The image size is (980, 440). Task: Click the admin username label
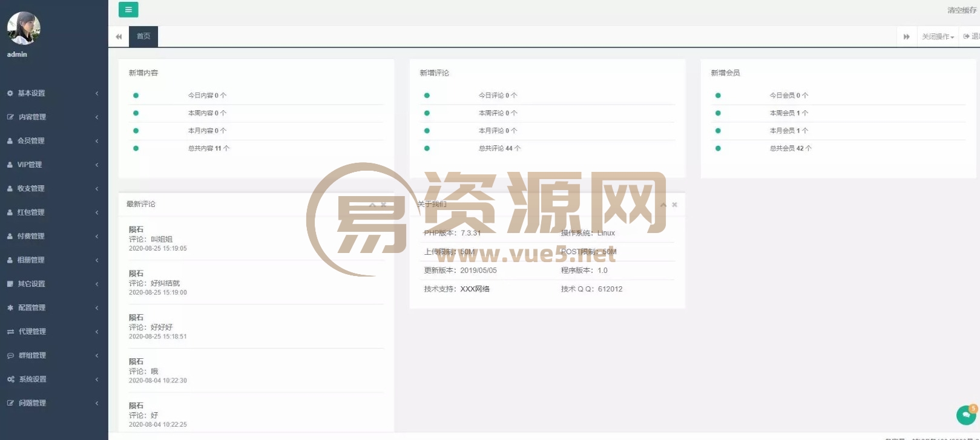point(17,54)
